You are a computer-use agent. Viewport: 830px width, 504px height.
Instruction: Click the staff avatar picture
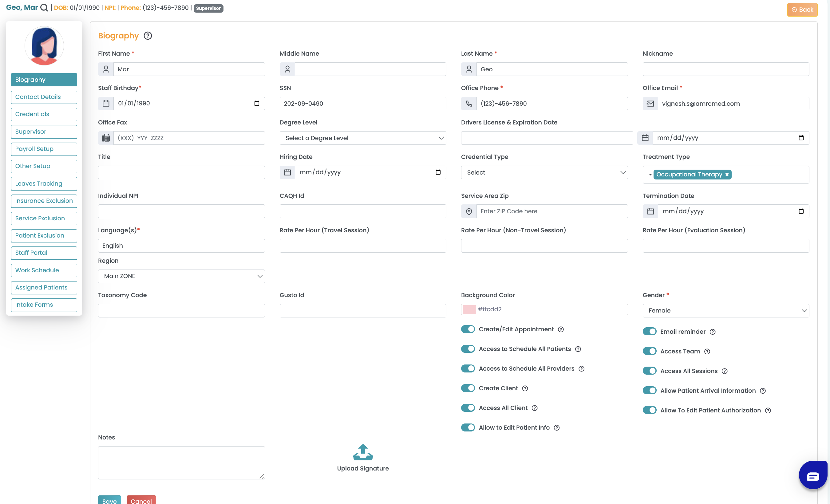pyautogui.click(x=44, y=46)
